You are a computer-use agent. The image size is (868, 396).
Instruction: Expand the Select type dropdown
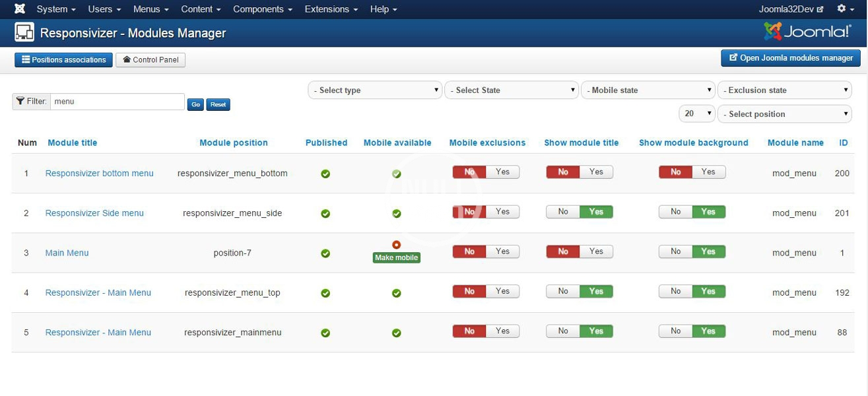(x=375, y=90)
